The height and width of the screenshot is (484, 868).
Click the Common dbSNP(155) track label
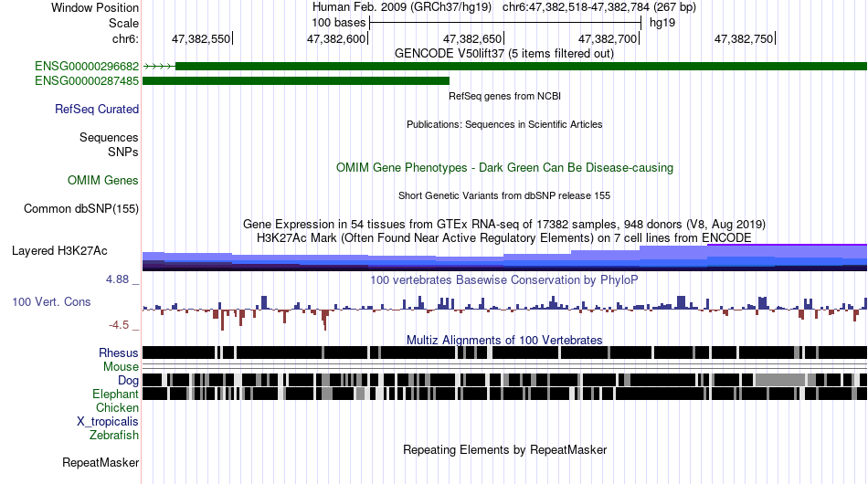81,208
